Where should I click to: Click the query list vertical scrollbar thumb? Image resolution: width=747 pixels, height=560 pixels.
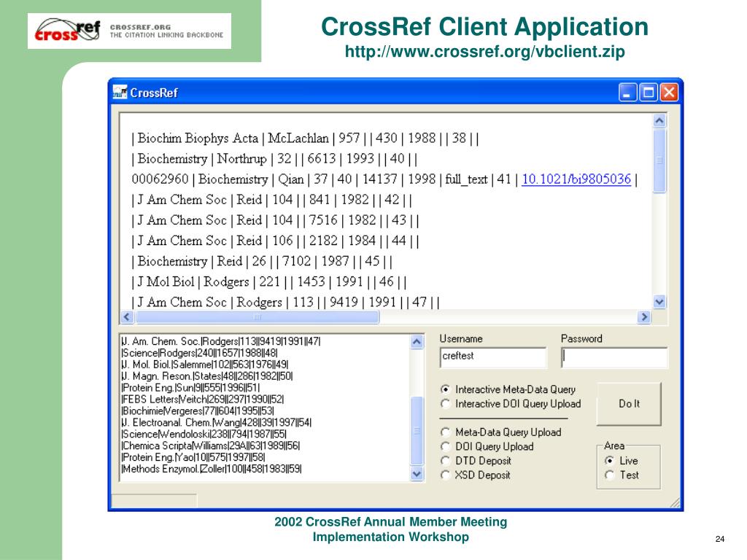click(417, 430)
